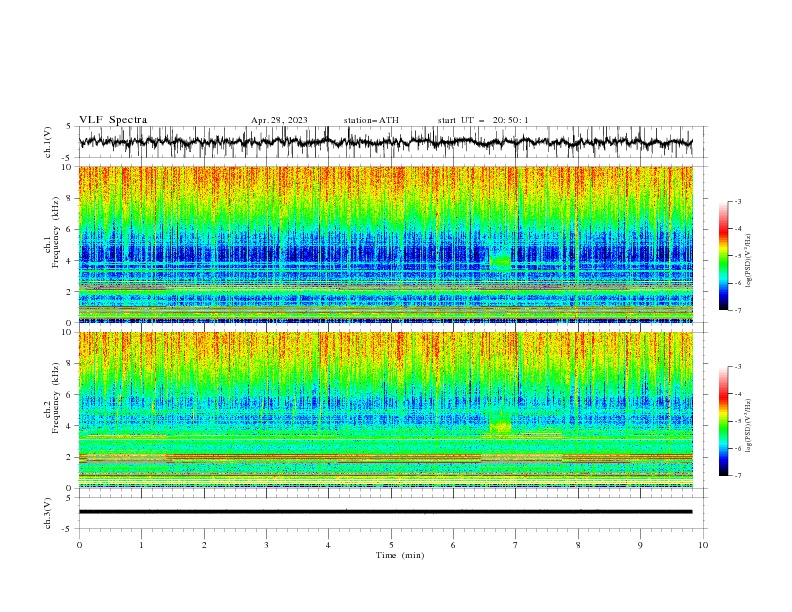Click the upper colorbar 'log(PSD)(V²/Hz)' label
Viewport: 792px width, 612px height.
pos(748,261)
